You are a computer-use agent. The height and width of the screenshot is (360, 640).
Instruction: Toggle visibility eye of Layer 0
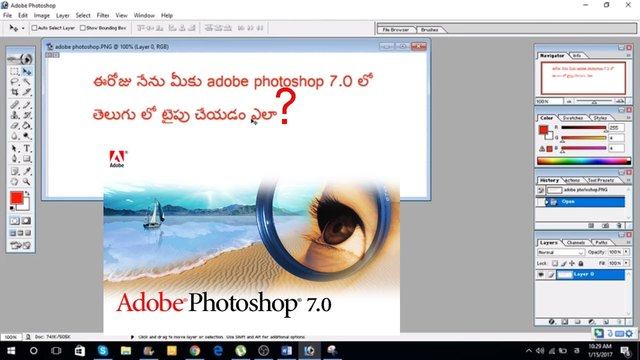(x=541, y=275)
